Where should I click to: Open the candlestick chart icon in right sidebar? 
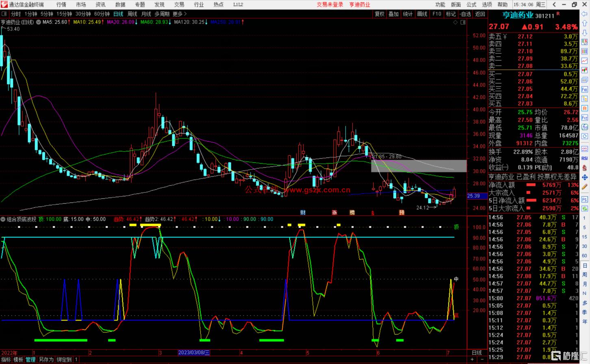click(x=584, y=70)
